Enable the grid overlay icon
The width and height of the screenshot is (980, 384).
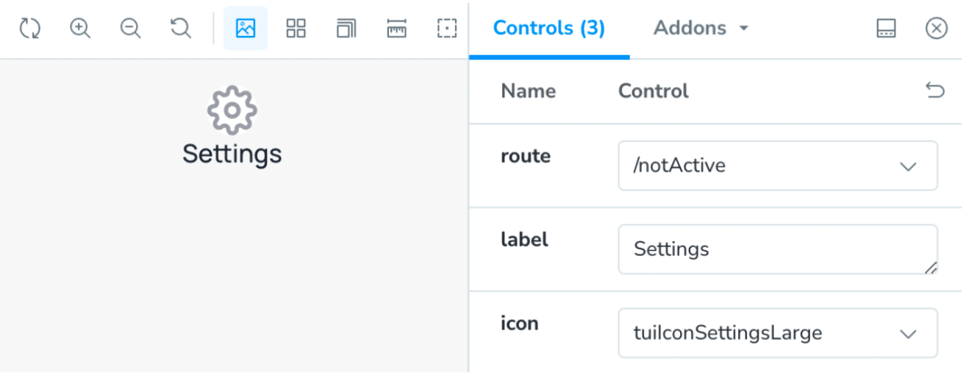296,29
